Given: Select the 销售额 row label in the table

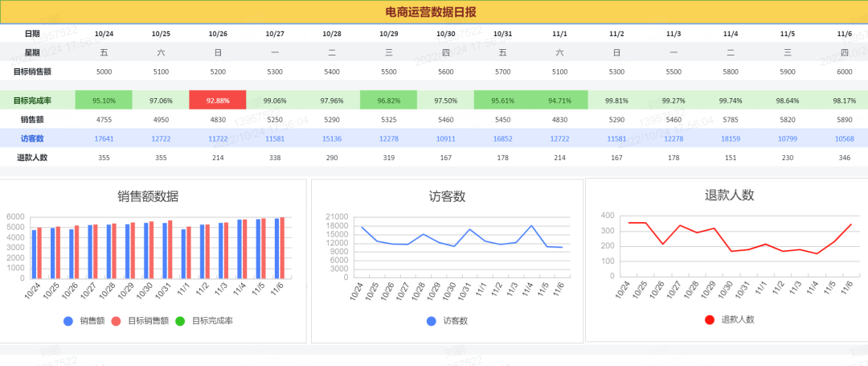Looking at the screenshot, I should click(32, 119).
